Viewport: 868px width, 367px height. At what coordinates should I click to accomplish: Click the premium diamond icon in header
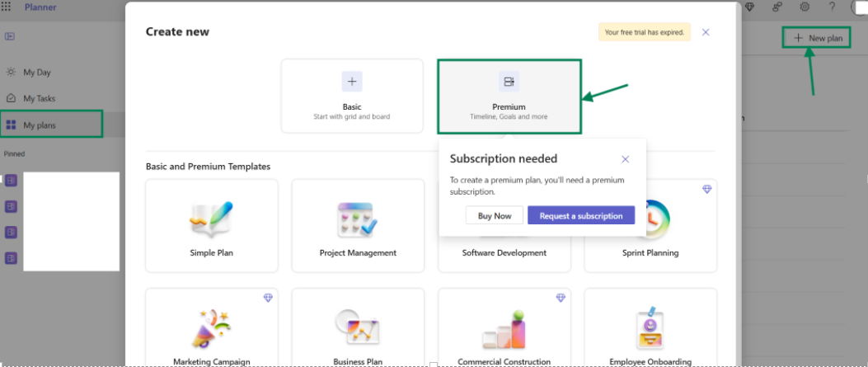pyautogui.click(x=750, y=7)
